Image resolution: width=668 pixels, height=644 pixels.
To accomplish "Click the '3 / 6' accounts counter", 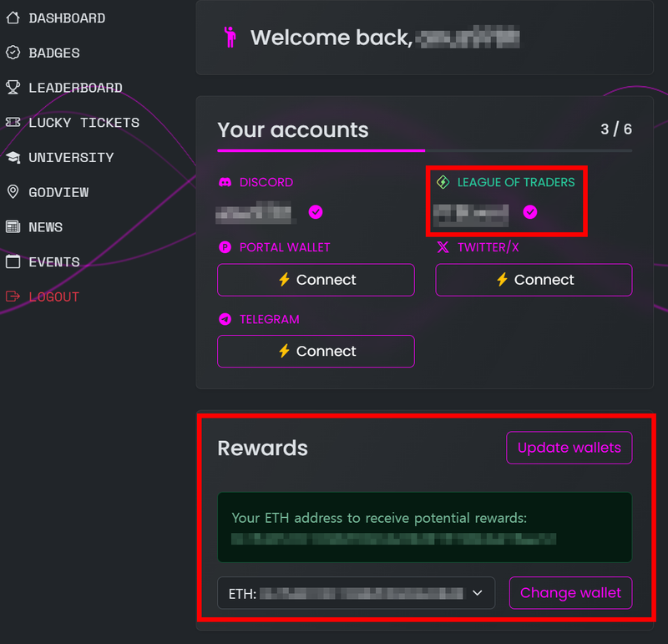I will coord(616,129).
